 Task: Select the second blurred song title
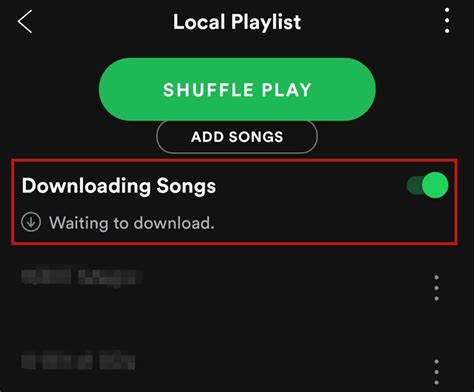78,361
